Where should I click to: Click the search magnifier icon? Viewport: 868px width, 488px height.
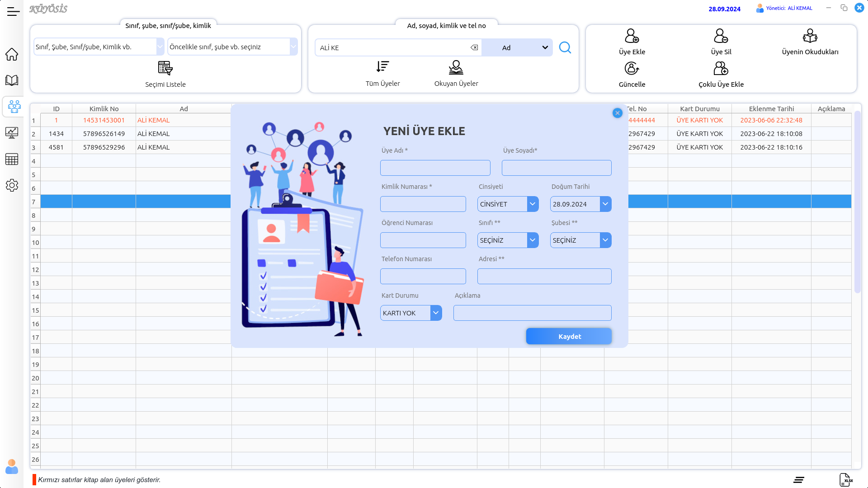point(565,47)
